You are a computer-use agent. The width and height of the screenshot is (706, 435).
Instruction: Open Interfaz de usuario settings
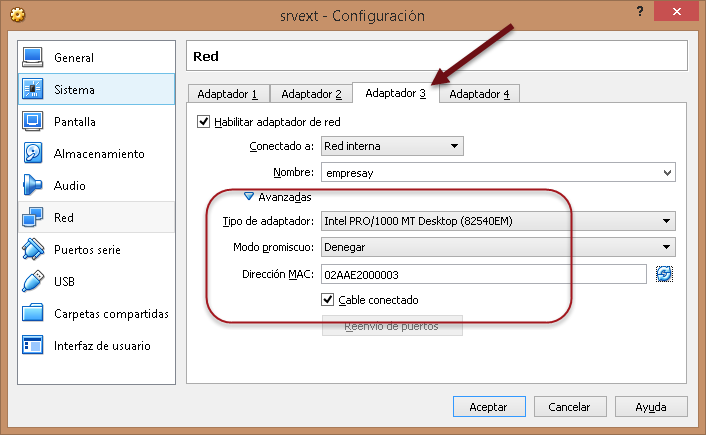101,346
